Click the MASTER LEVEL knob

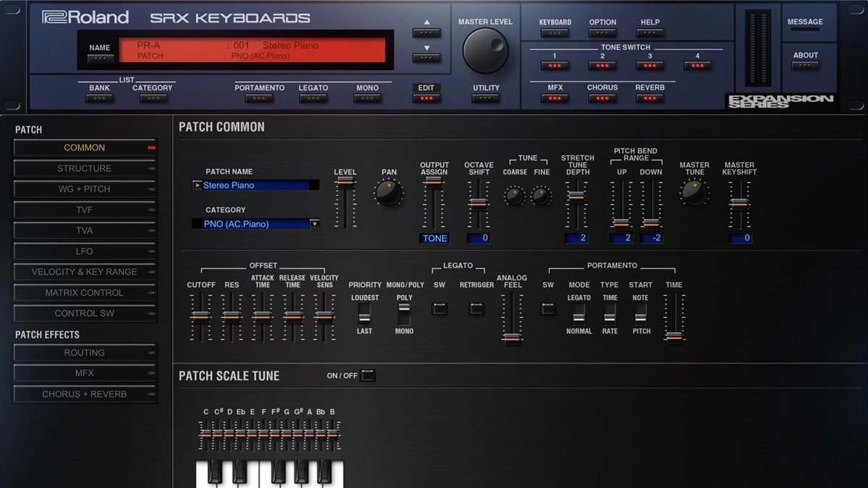point(485,51)
